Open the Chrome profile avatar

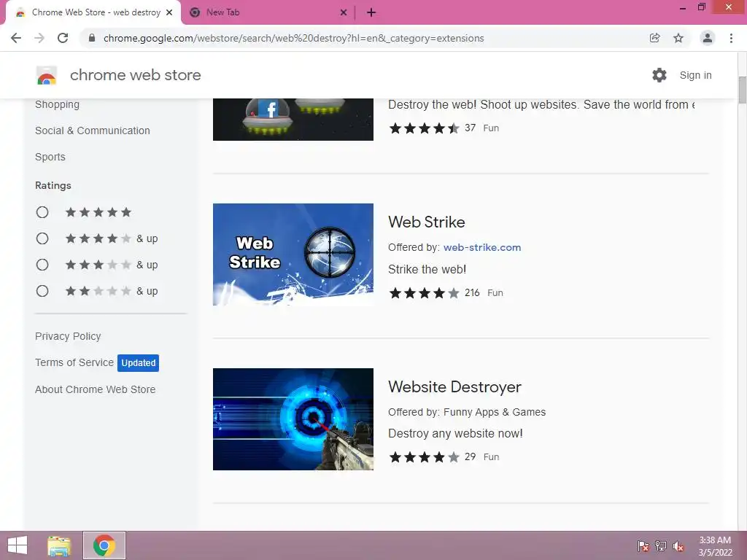[708, 38]
